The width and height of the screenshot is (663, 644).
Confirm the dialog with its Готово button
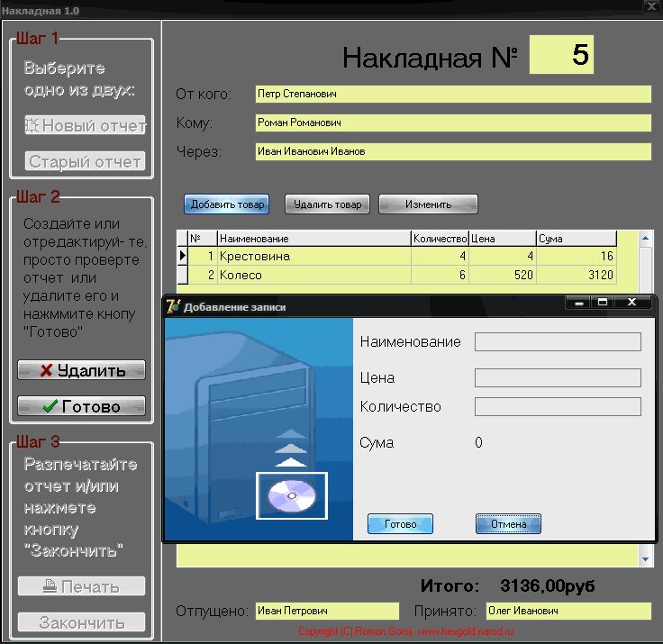(x=400, y=524)
